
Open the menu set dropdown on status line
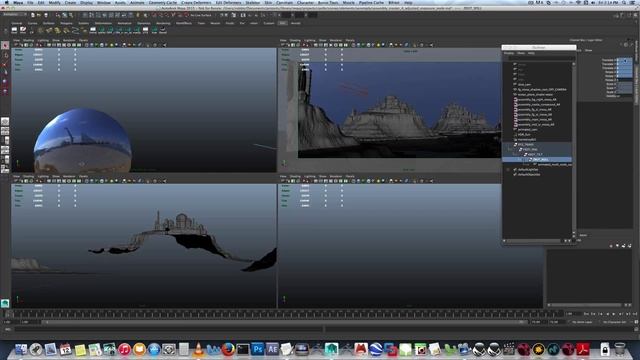(x=14, y=15)
